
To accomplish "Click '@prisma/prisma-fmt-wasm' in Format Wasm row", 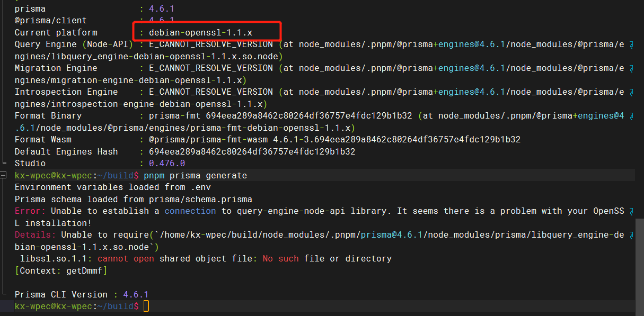I will point(208,139).
